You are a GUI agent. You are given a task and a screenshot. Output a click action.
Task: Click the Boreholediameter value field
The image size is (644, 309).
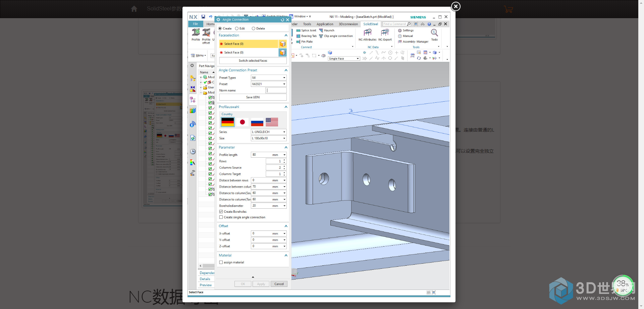[x=262, y=206]
